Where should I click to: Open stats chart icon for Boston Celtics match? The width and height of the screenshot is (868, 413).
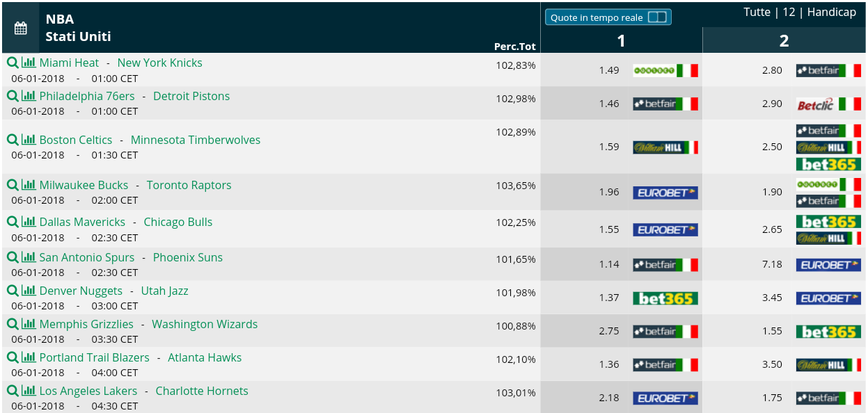[29, 139]
